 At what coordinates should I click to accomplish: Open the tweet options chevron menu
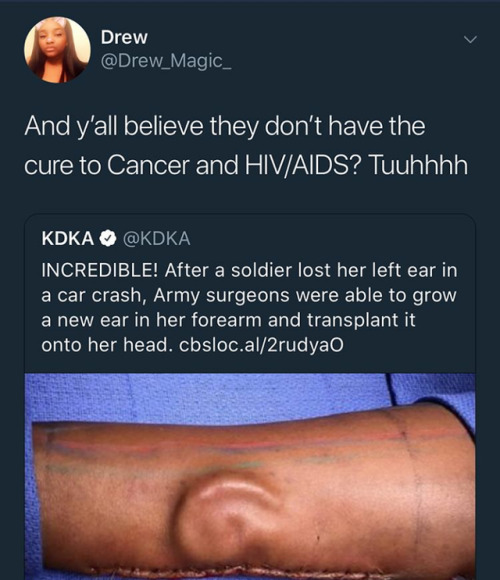470,39
